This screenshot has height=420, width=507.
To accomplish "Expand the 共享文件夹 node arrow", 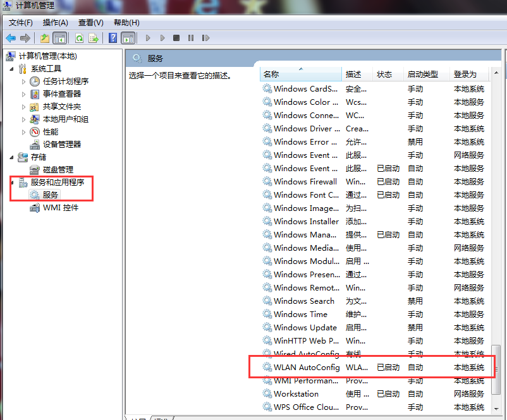I will click(x=23, y=107).
